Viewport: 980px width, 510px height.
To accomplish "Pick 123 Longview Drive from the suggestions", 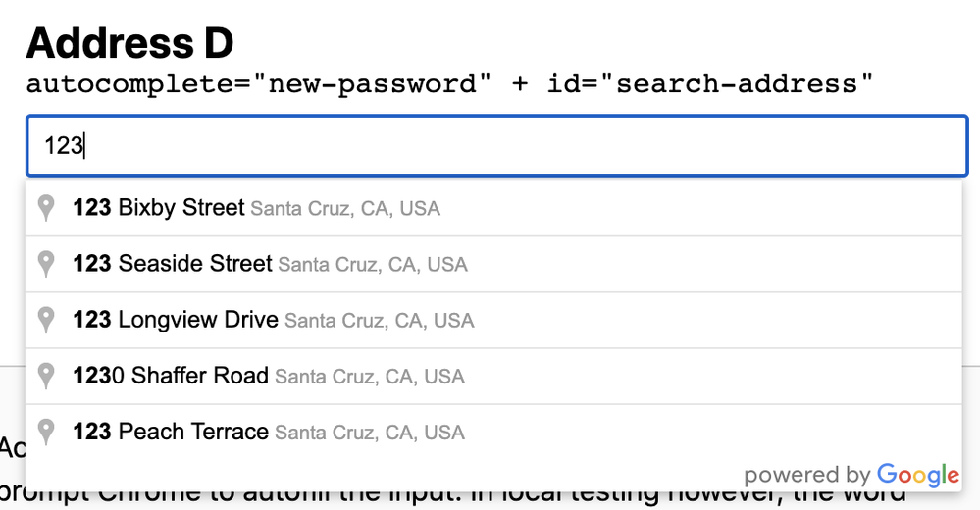I will pos(177,320).
